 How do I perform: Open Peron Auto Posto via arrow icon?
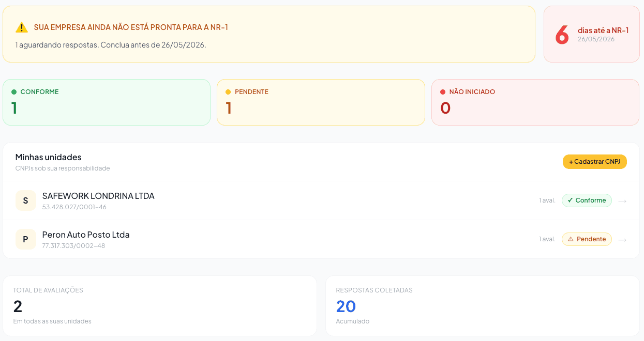pos(622,240)
